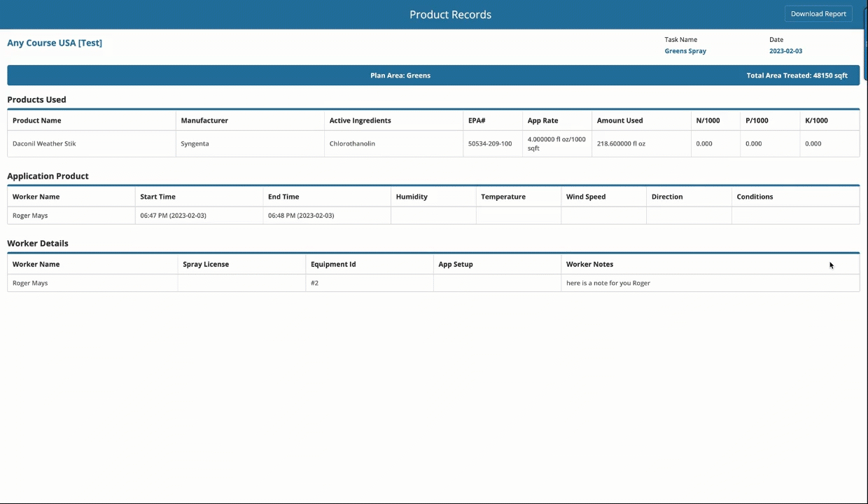The image size is (868, 504).
Task: Click the Spray License column header
Action: 206,264
